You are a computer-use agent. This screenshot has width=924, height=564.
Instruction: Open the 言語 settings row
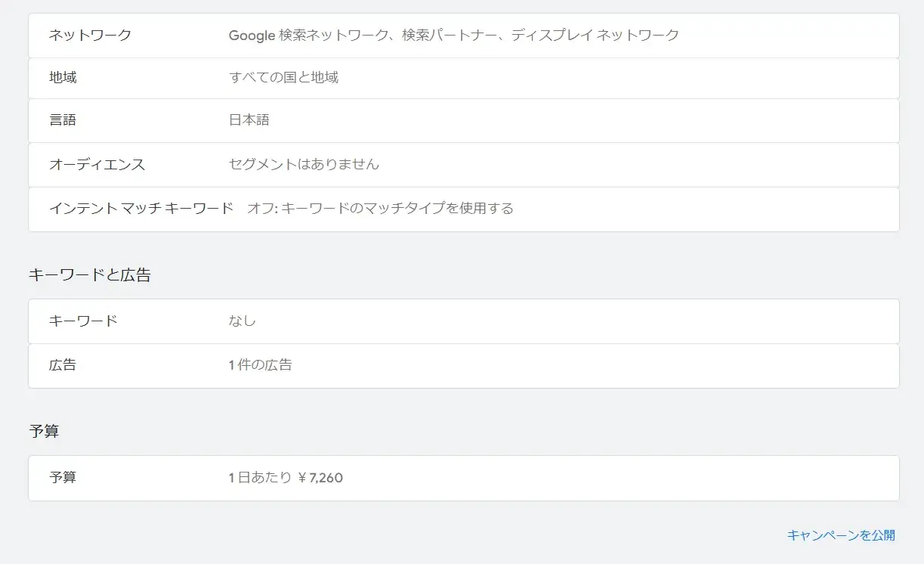[464, 120]
